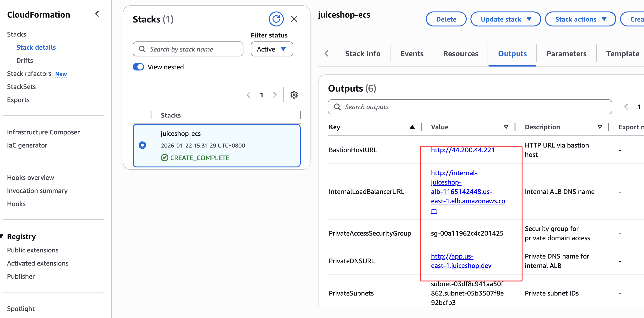Switch to the Events tab
The image size is (644, 318).
point(412,54)
